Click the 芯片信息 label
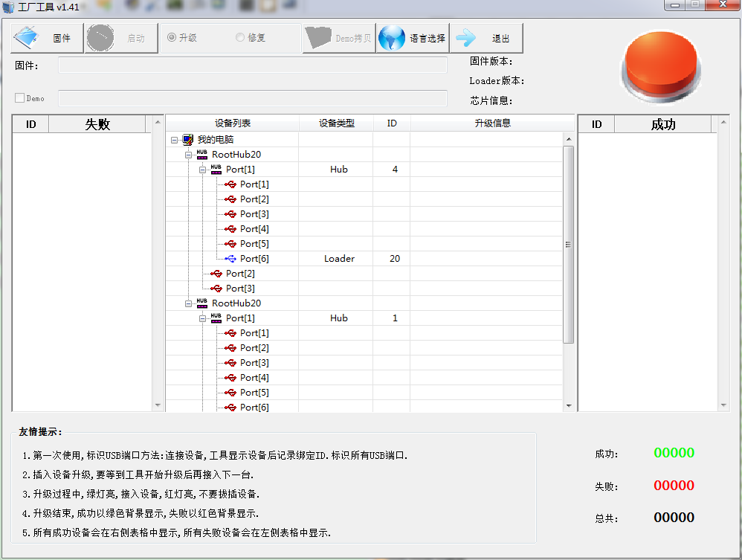The image size is (742, 560). (491, 100)
